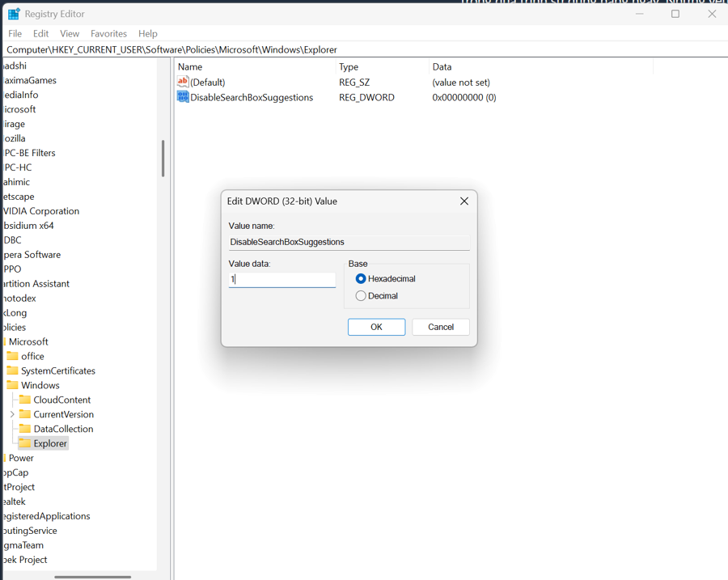Image resolution: width=728 pixels, height=580 pixels.
Task: Click the SystemCertificates folder icon
Action: (12, 370)
